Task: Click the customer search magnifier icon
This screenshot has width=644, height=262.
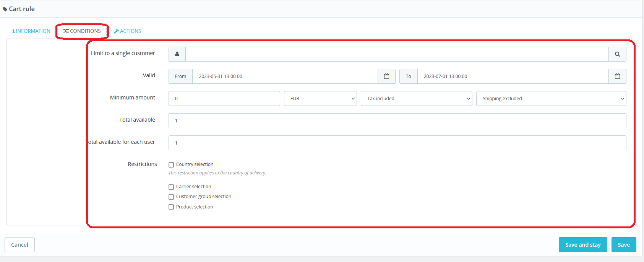Action: point(617,54)
